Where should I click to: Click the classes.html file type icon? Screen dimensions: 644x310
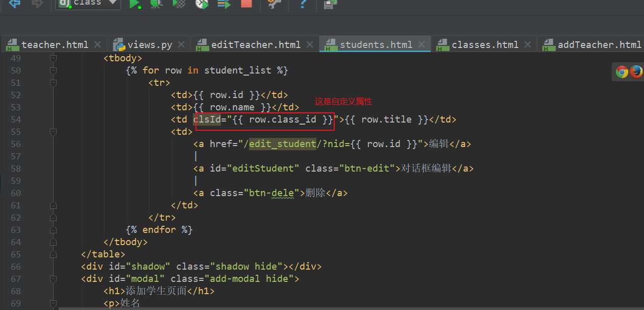tap(443, 45)
